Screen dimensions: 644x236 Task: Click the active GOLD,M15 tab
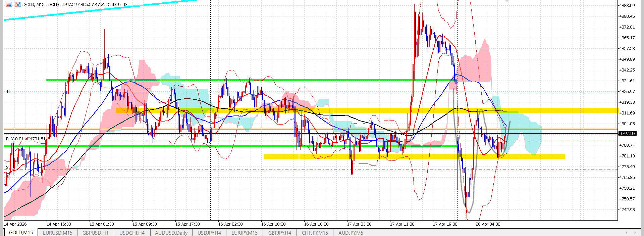(21, 233)
